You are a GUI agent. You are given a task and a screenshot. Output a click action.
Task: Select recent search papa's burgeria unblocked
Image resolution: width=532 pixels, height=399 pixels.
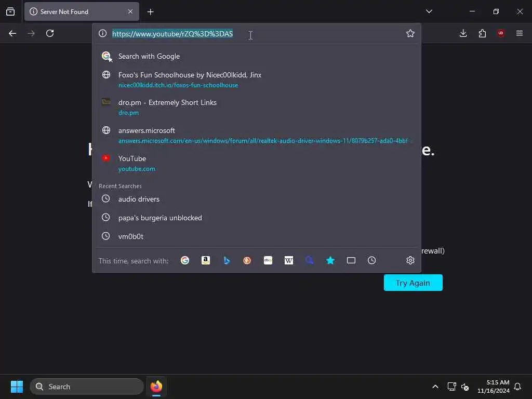(257, 218)
